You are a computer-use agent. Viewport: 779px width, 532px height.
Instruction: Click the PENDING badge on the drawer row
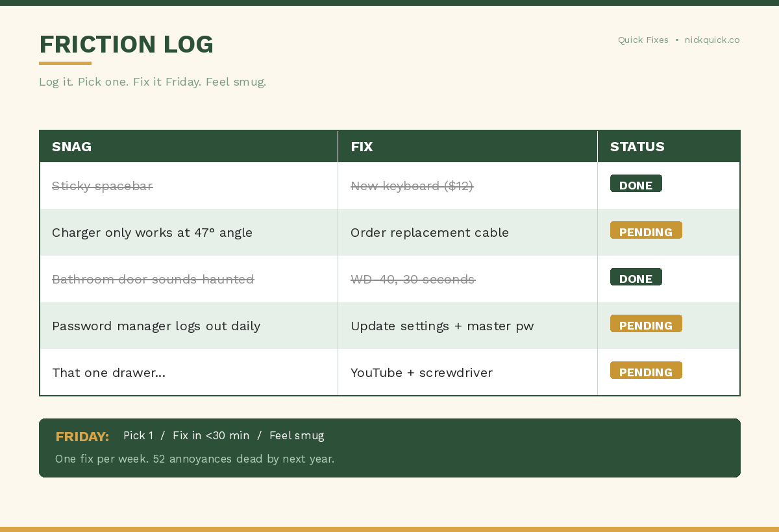pyautogui.click(x=646, y=370)
